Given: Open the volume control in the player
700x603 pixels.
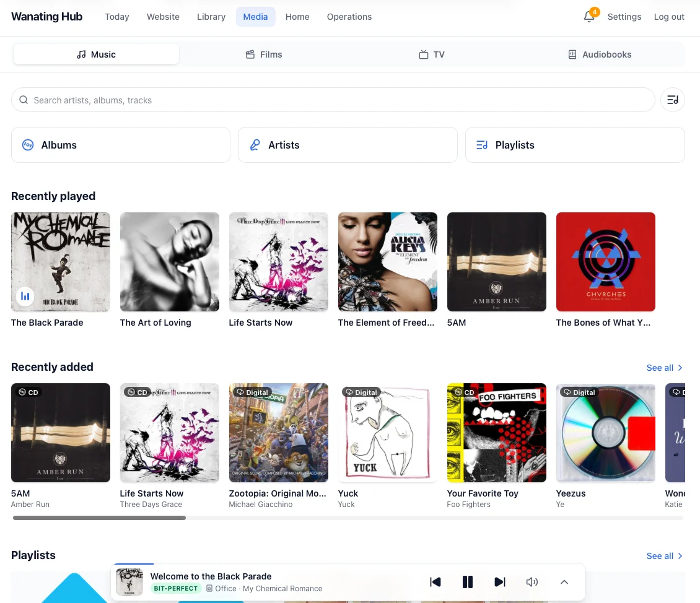Looking at the screenshot, I should (532, 582).
